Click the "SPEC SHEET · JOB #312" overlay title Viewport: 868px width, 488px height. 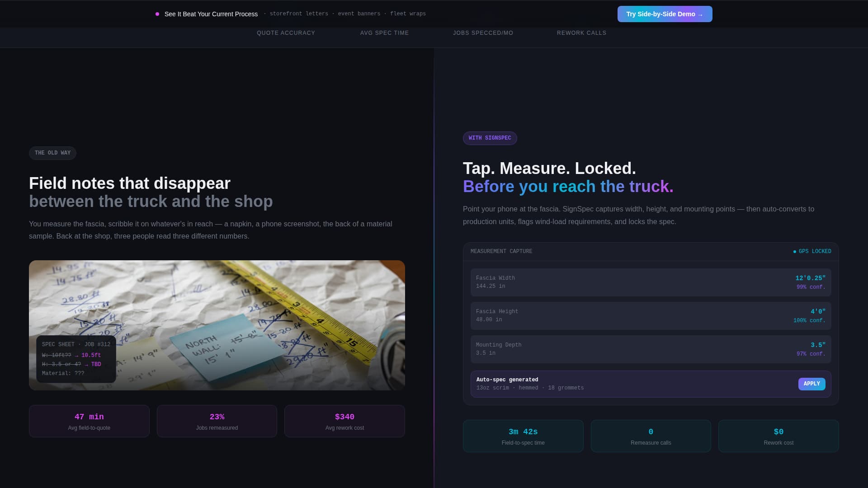coord(76,345)
